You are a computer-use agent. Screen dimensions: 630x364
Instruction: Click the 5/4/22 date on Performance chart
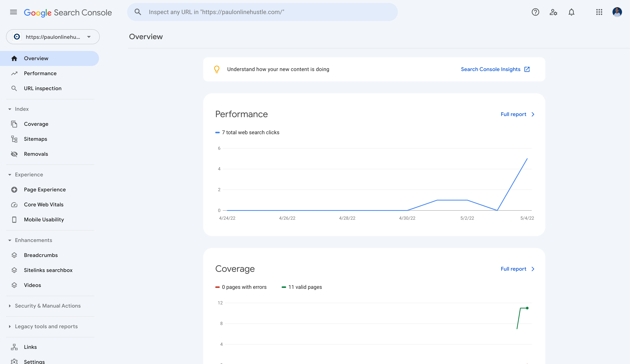point(527,218)
